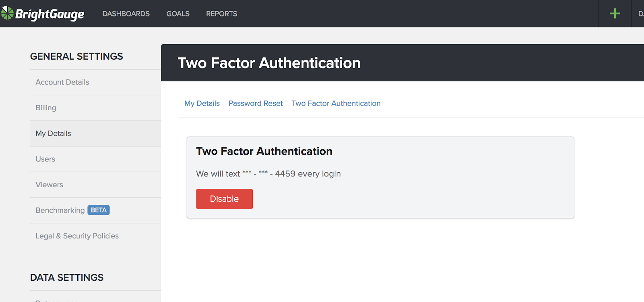The width and height of the screenshot is (644, 302).
Task: Open Users settings
Action: click(x=95, y=159)
